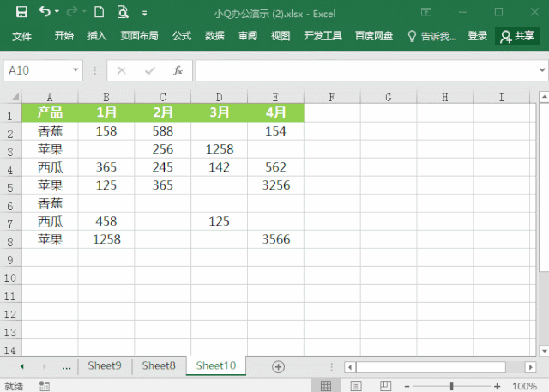Click the 香蕉 cell in row 6
The image size is (549, 392).
[x=50, y=203]
